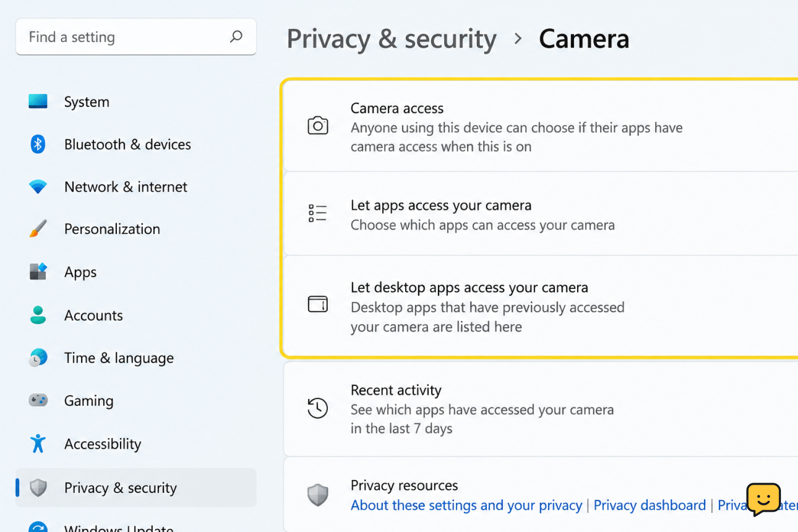Image resolution: width=798 pixels, height=532 pixels.
Task: Go to Network & internet
Action: (x=136, y=187)
